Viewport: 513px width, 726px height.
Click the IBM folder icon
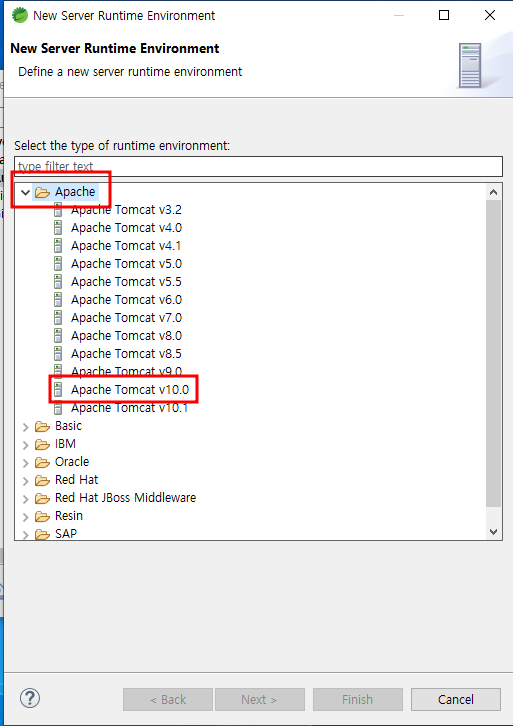[43, 444]
